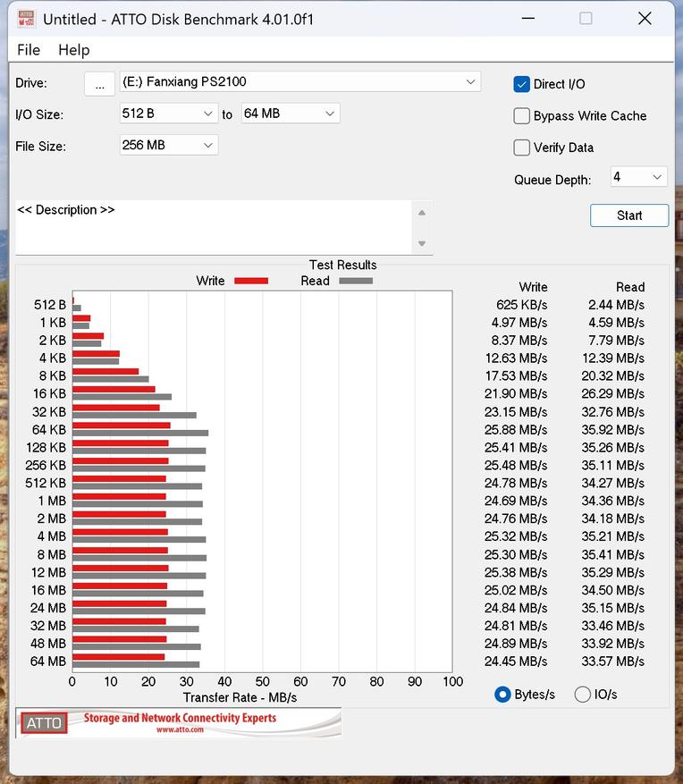Click inside the Description text box
Screen dimensions: 683x784
(x=214, y=227)
